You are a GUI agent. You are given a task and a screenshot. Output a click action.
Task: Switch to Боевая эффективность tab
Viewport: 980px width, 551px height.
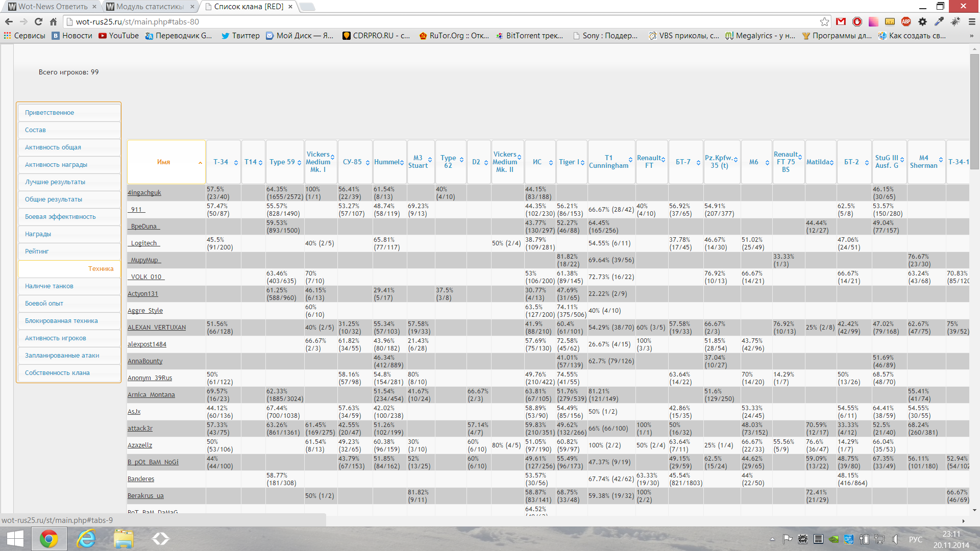point(69,217)
